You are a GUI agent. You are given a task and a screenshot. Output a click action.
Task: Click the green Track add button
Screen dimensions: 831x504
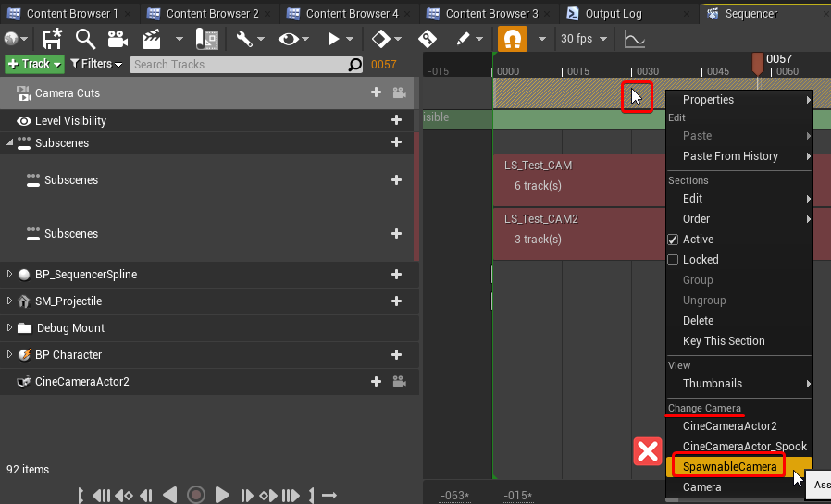pos(34,64)
